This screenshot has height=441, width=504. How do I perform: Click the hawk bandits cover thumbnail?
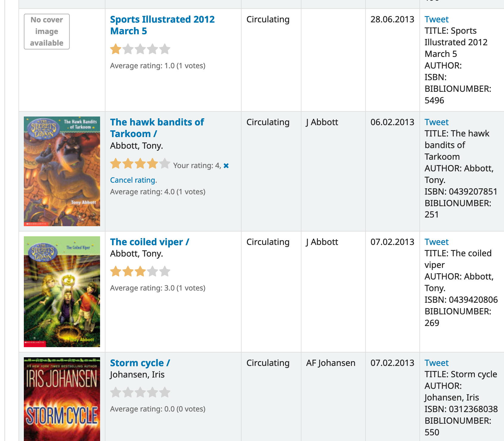click(62, 171)
